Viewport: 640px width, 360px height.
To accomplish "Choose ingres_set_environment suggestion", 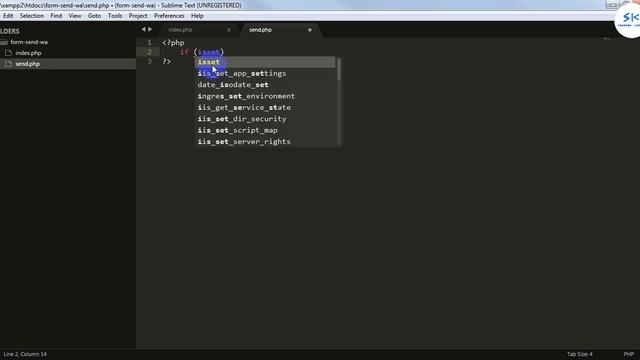I will [265, 96].
